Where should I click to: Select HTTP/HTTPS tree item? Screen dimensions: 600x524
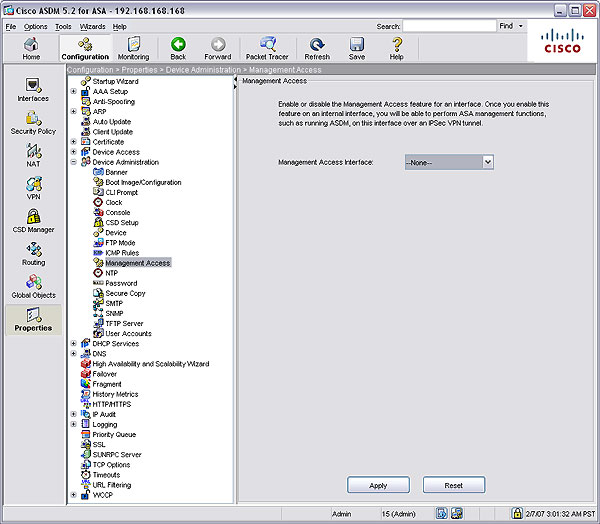pyautogui.click(x=112, y=404)
